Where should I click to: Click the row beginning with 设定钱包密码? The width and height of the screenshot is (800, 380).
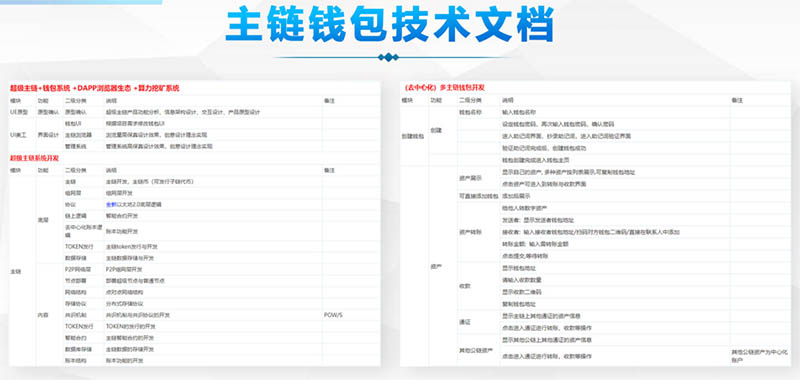558,124
